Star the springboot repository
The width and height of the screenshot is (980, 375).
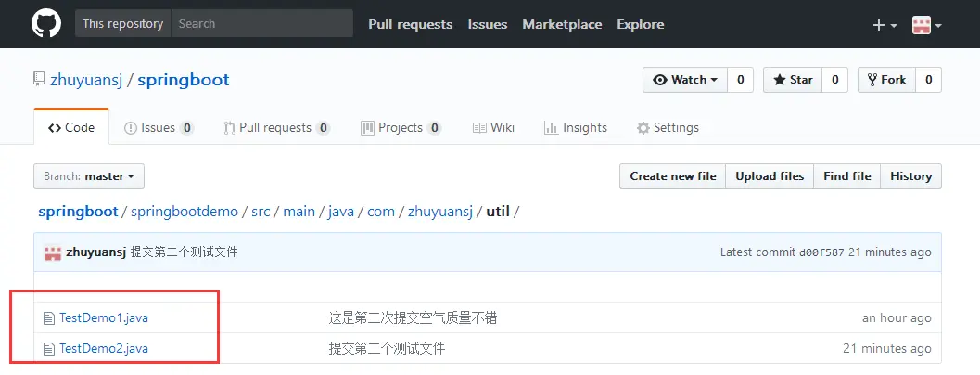[793, 80]
